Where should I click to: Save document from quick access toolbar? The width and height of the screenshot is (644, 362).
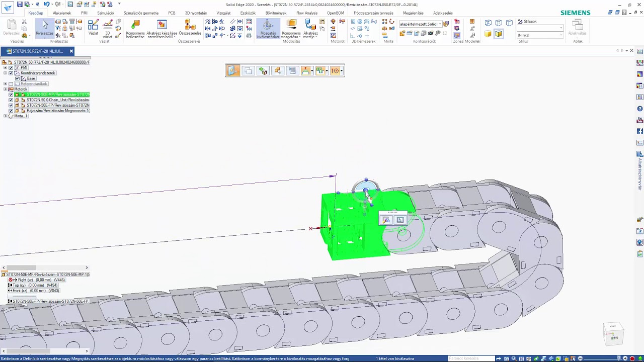(20, 5)
